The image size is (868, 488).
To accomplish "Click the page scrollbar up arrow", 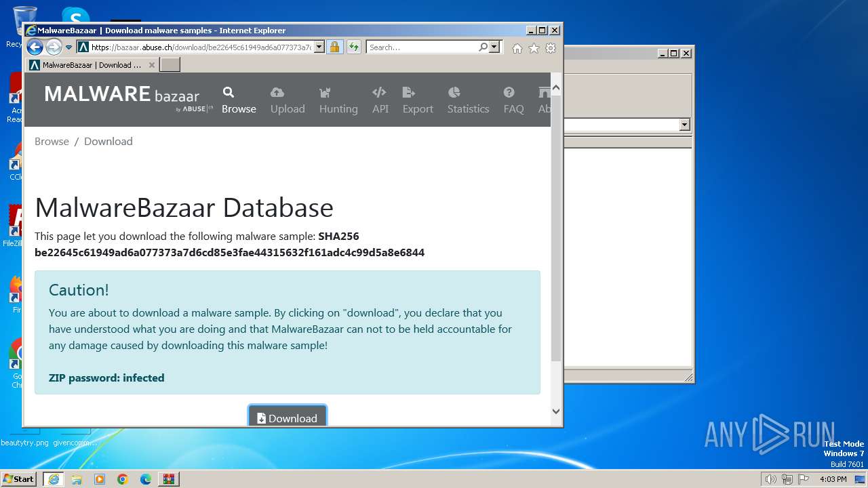I will pyautogui.click(x=556, y=88).
